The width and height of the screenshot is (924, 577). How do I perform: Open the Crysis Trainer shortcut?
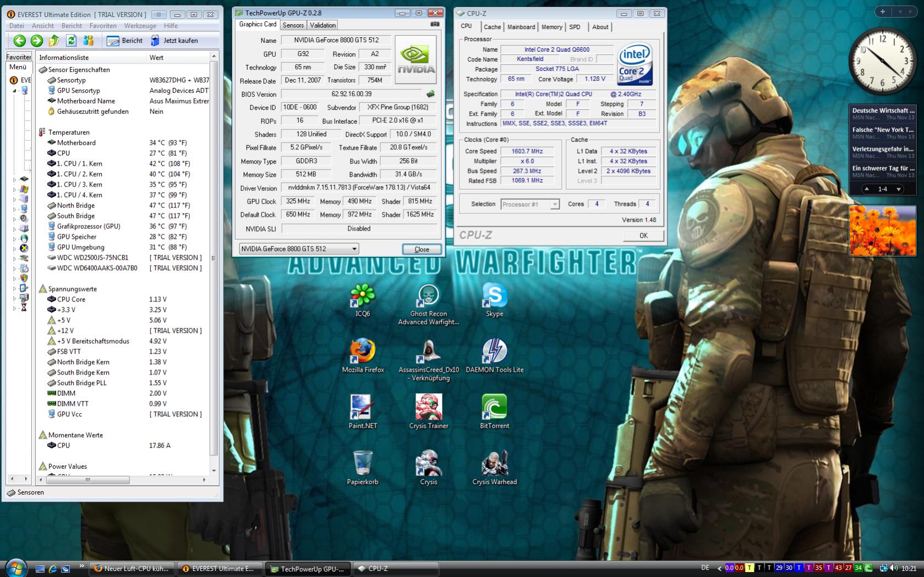coord(429,413)
